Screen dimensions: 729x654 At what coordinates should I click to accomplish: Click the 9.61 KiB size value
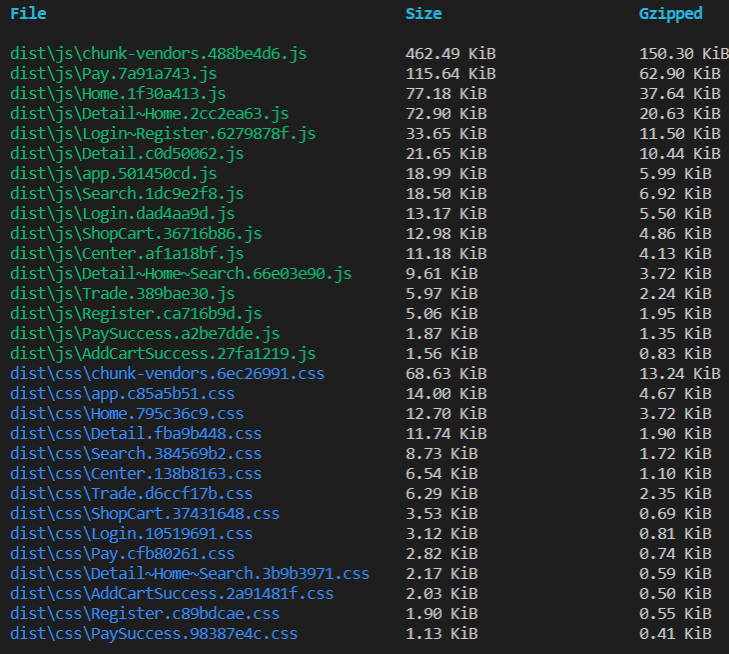pyautogui.click(x=442, y=273)
